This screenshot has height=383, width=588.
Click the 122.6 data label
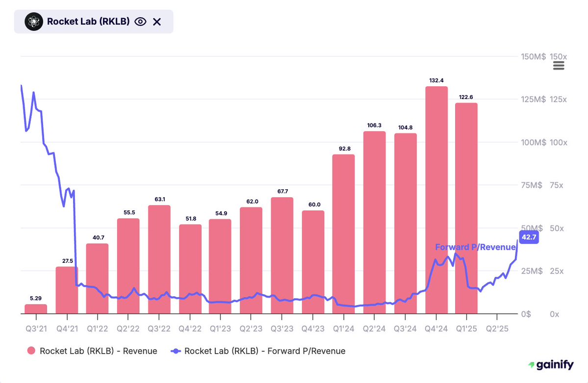466,97
